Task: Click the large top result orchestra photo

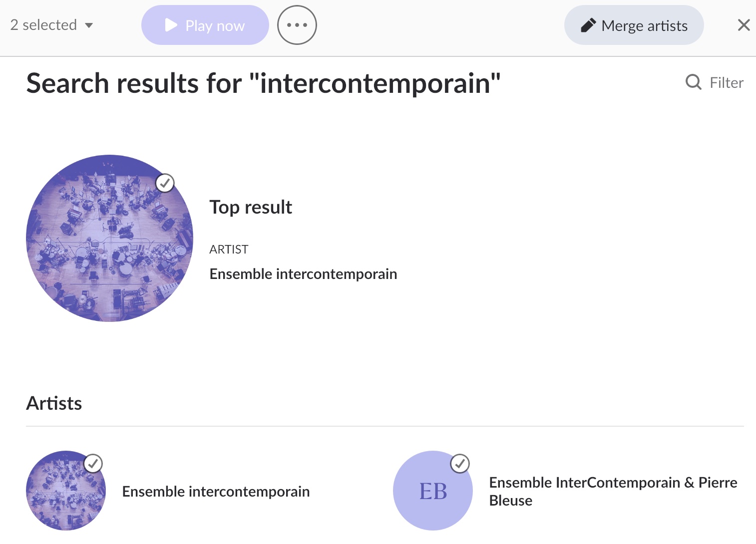Action: click(109, 239)
